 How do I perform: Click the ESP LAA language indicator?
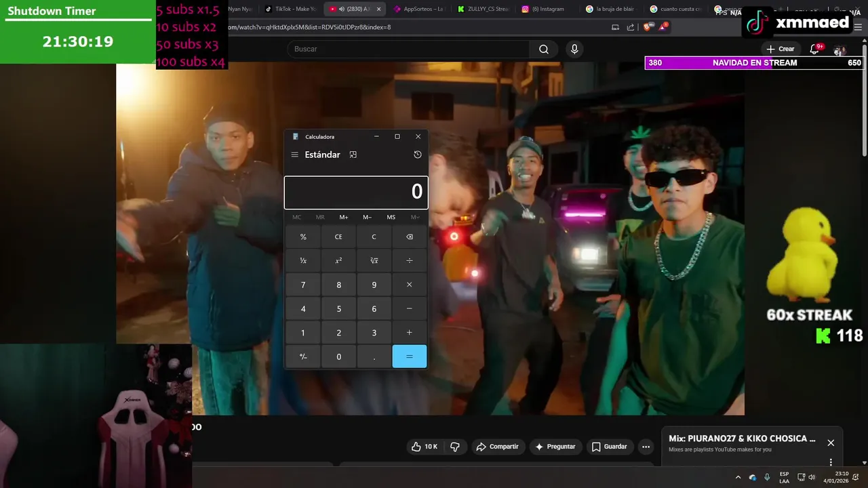tap(784, 477)
